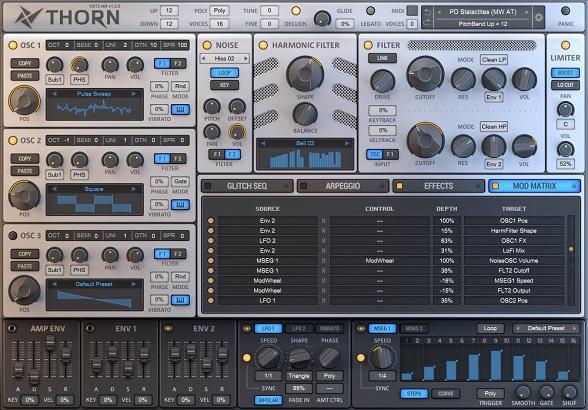Click the Filter 1 Res knob
This screenshot has width=588, height=410.
tap(463, 80)
